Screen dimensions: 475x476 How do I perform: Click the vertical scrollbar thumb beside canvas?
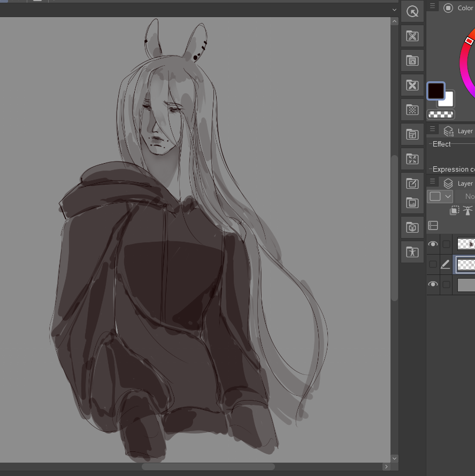[394, 228]
